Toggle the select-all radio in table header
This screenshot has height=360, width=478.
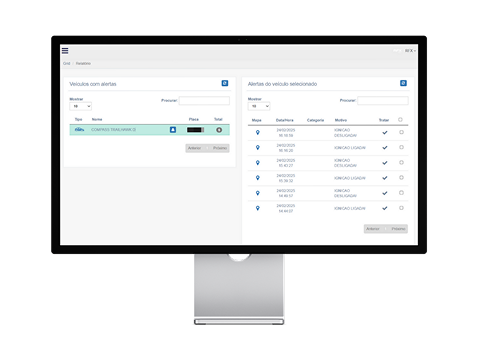click(x=400, y=120)
